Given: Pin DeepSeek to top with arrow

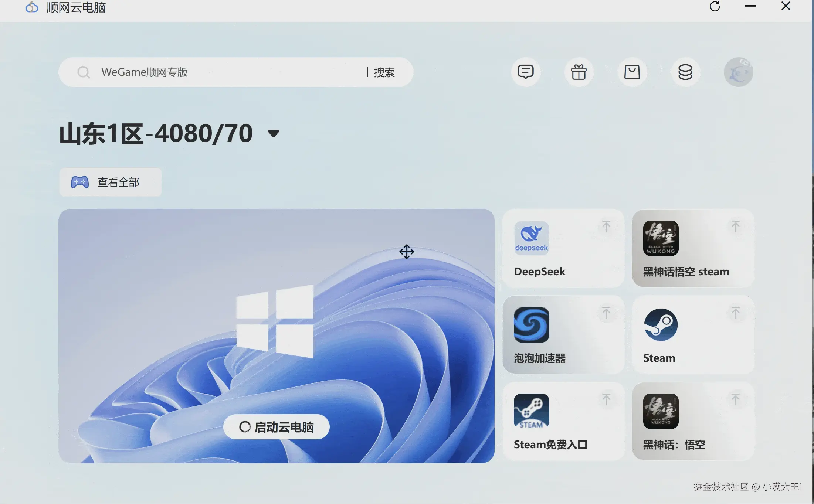Looking at the screenshot, I should tap(606, 227).
